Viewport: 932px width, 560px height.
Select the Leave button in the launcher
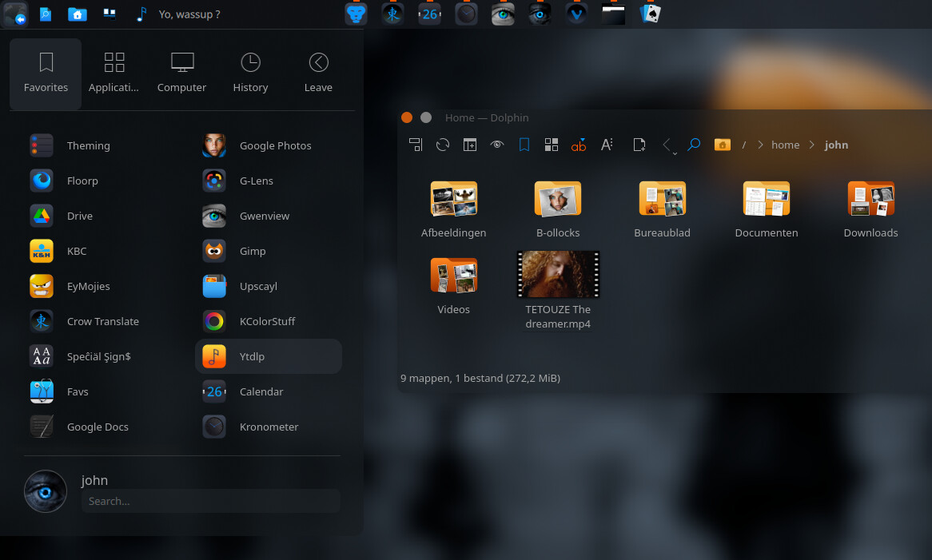[318, 73]
